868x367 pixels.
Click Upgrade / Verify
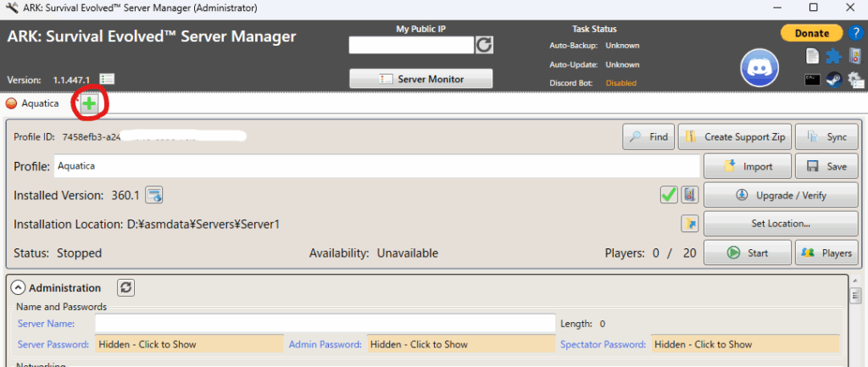781,195
